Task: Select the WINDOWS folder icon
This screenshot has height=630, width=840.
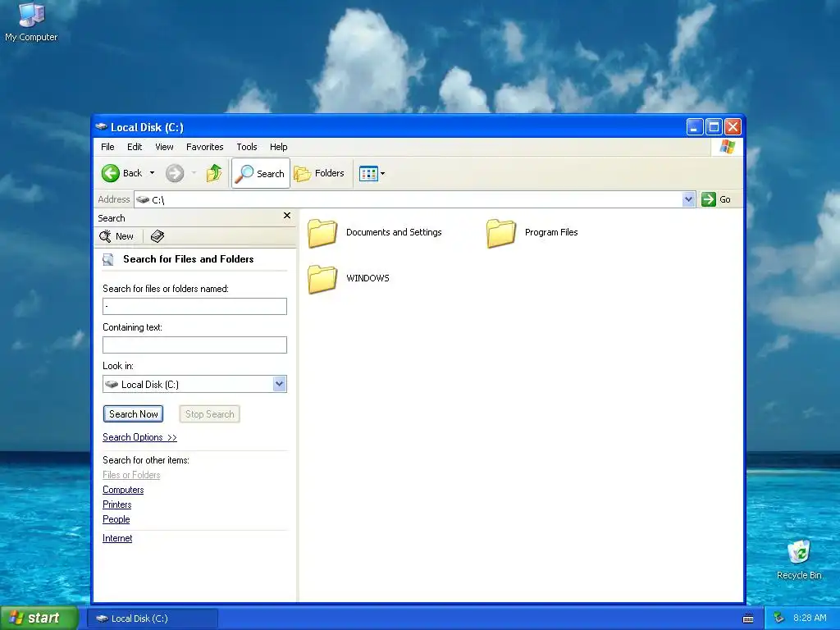Action: point(322,280)
